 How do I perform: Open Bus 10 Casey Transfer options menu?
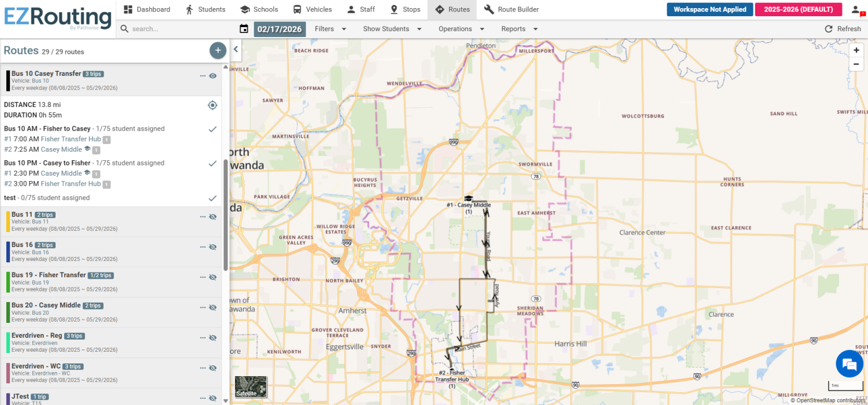[203, 76]
